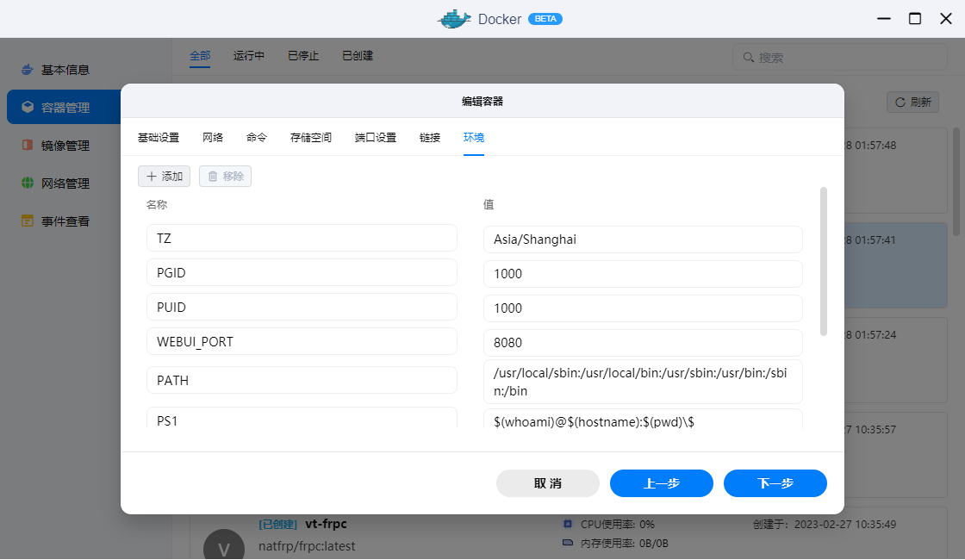This screenshot has height=560, width=965.
Task: Click the search magnifier icon
Action: [x=749, y=57]
